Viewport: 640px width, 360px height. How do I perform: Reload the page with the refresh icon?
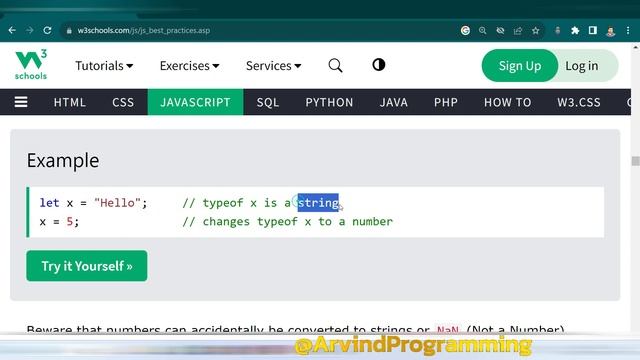click(x=47, y=30)
